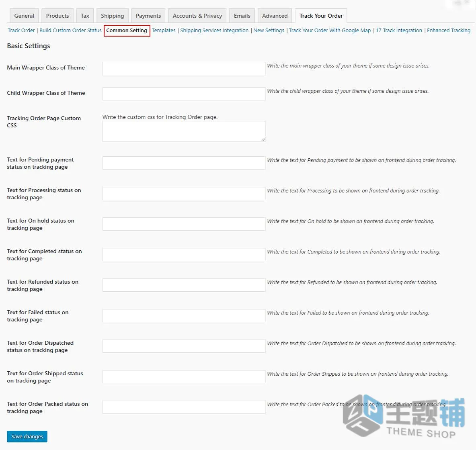Click the On hold help description text
This screenshot has width=476, height=450.
coord(351,221)
